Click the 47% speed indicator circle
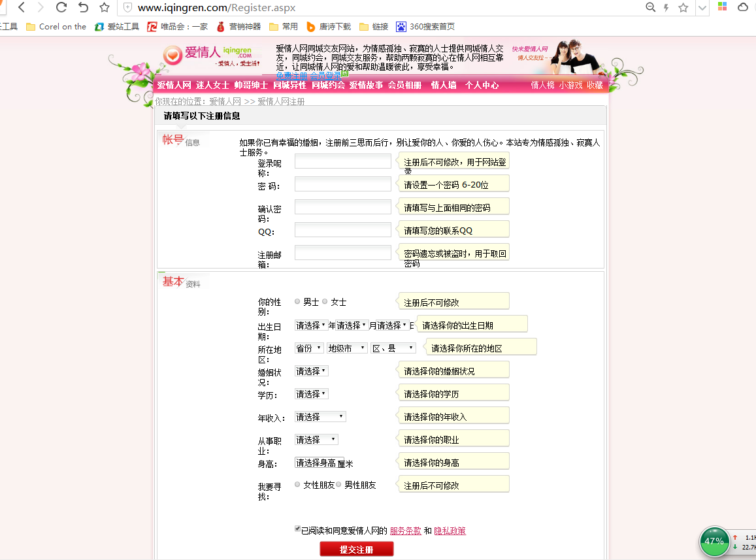Viewport: 756px width, 560px height. [x=714, y=541]
